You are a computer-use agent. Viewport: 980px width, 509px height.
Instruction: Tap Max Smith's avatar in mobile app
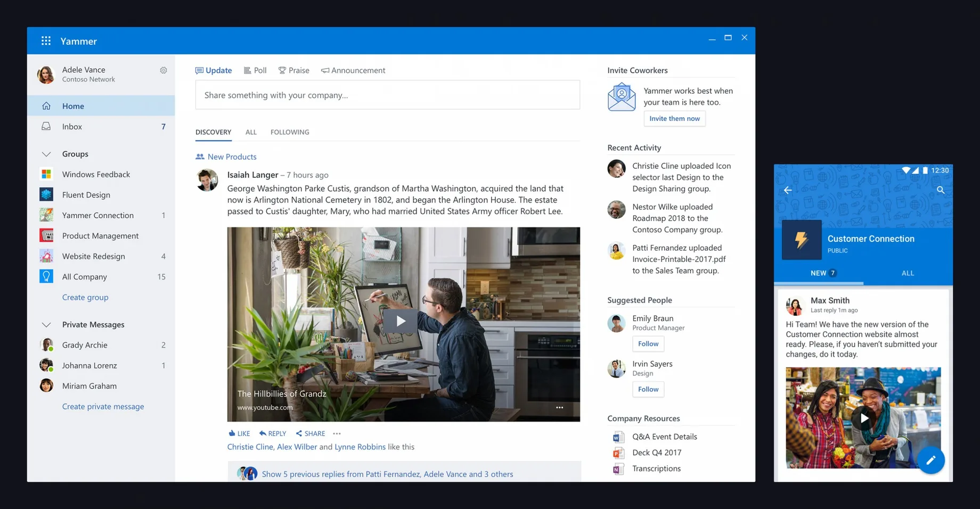[x=795, y=306]
